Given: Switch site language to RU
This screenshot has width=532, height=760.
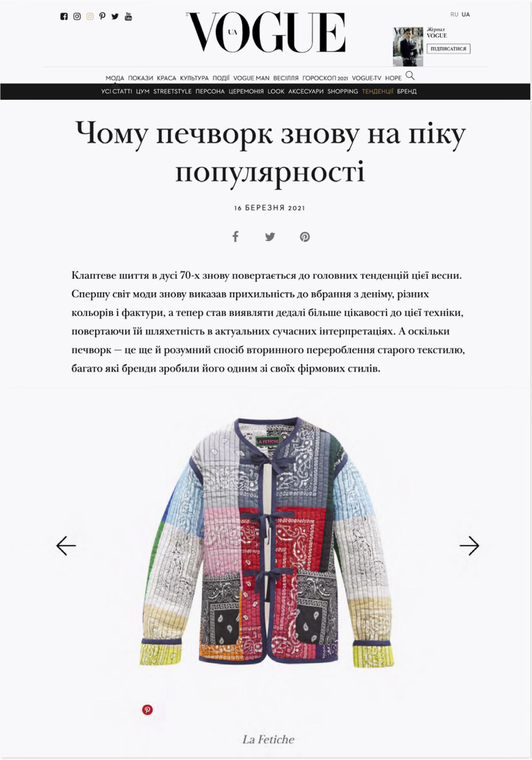Looking at the screenshot, I should tap(454, 15).
